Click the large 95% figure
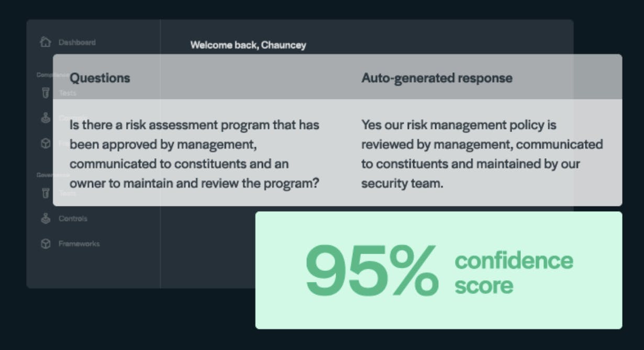Screen dimensions: 644x350 point(372,271)
